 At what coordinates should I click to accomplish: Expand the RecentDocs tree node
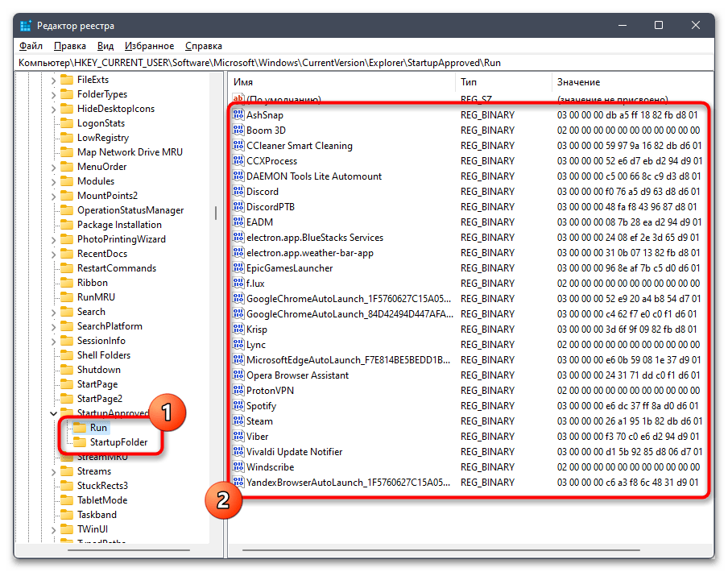coord(53,255)
